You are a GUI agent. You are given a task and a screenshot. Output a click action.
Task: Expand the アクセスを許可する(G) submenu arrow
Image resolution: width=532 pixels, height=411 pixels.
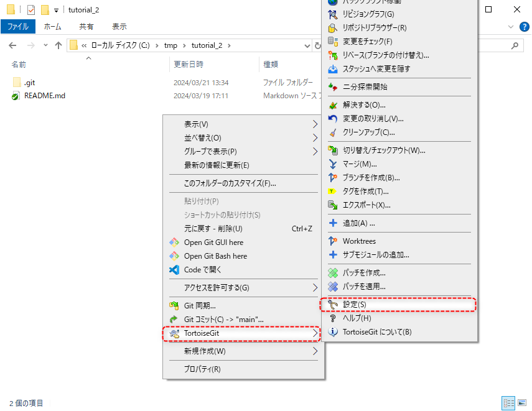click(315, 287)
